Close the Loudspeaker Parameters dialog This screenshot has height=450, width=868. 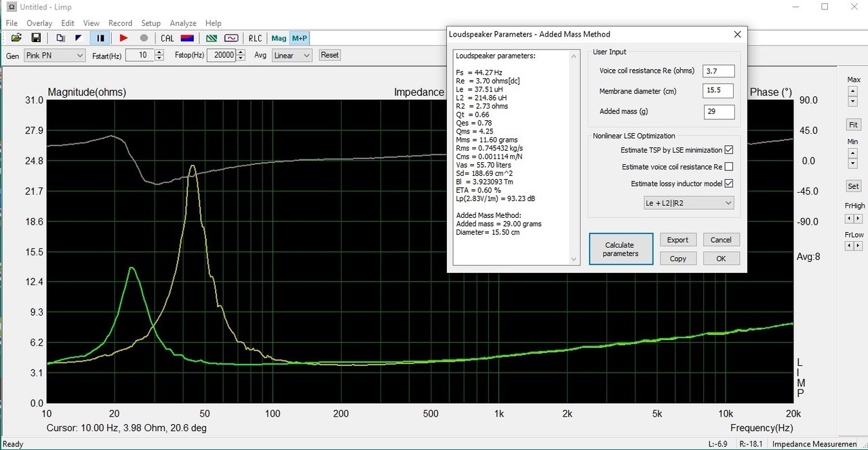tap(738, 35)
